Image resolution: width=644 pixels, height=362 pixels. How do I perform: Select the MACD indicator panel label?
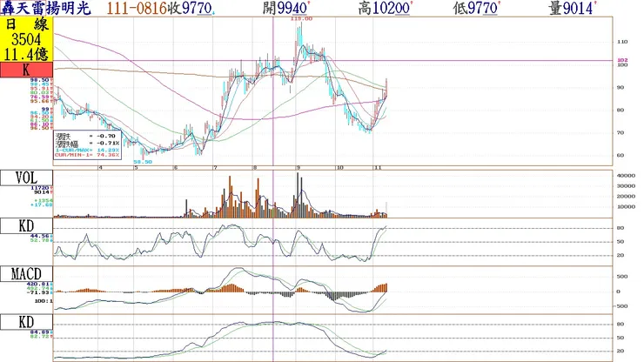coord(26,274)
